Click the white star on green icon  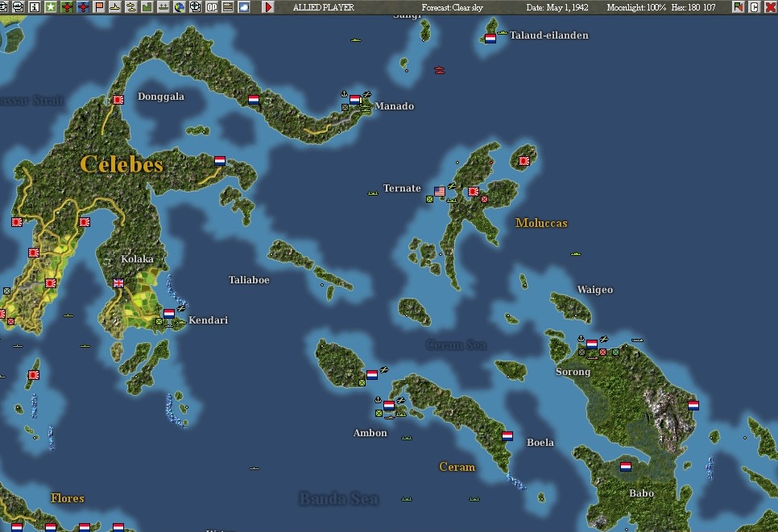[x=51, y=7]
